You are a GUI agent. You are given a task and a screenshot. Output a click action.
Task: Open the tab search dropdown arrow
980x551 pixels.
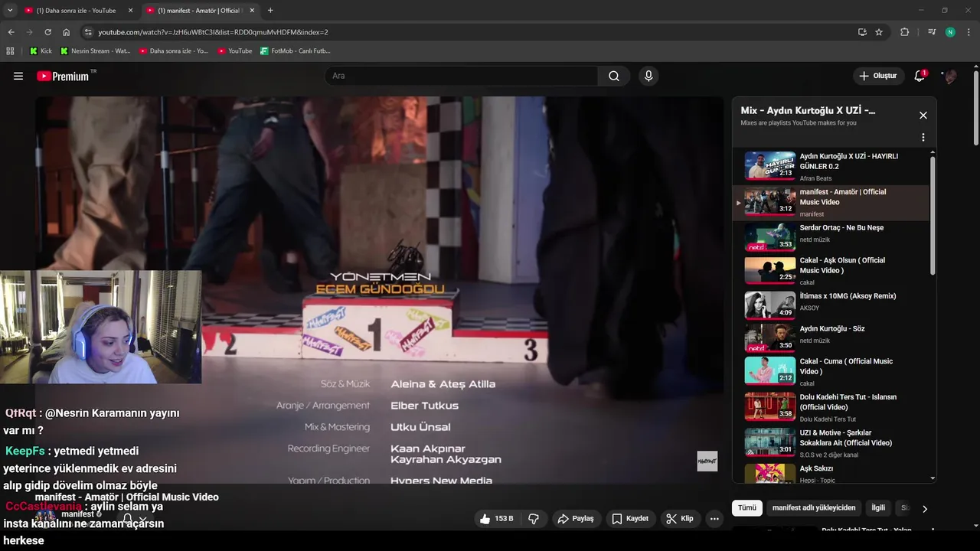point(10,11)
